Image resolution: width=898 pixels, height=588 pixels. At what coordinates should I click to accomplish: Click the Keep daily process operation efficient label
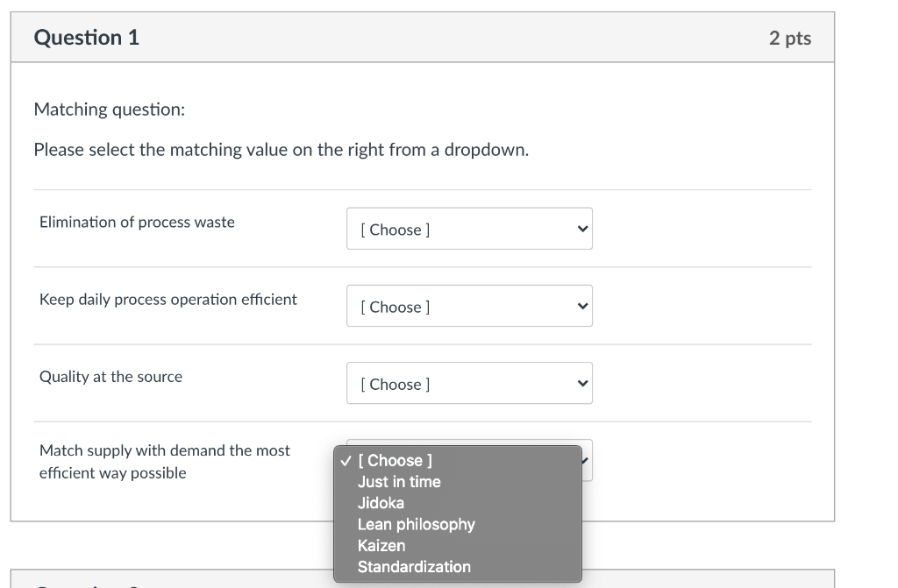click(x=168, y=300)
